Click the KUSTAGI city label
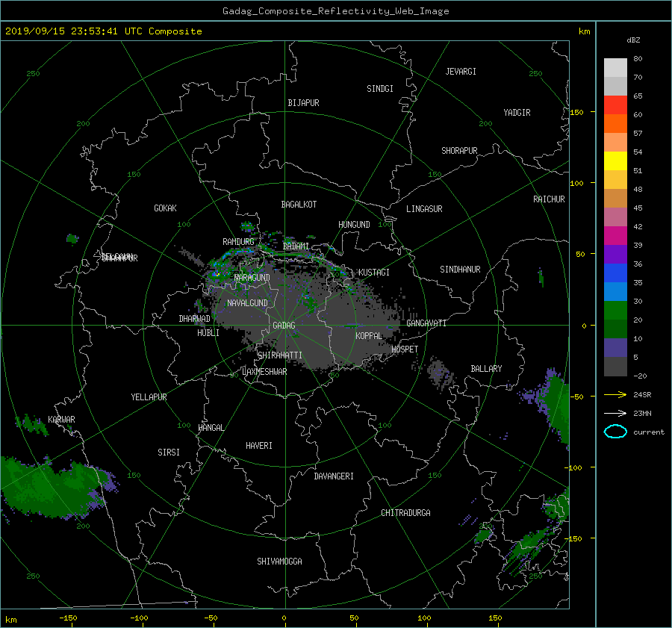 pos(374,273)
